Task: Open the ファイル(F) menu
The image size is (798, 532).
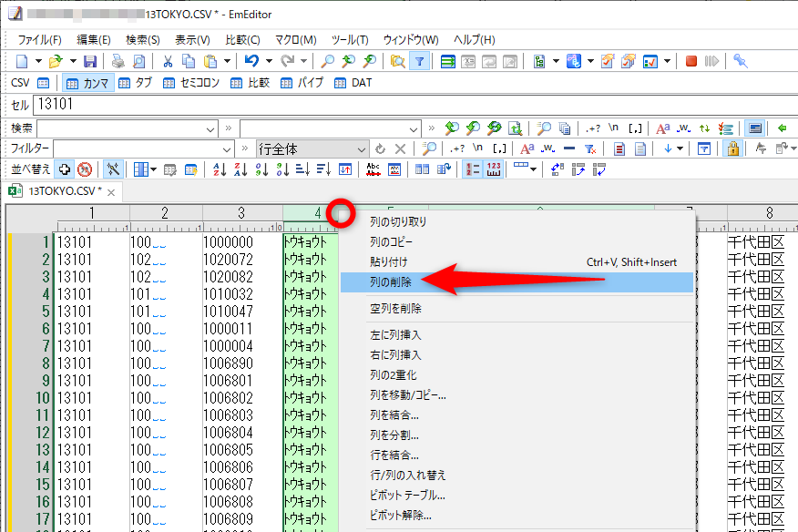Action: point(40,40)
